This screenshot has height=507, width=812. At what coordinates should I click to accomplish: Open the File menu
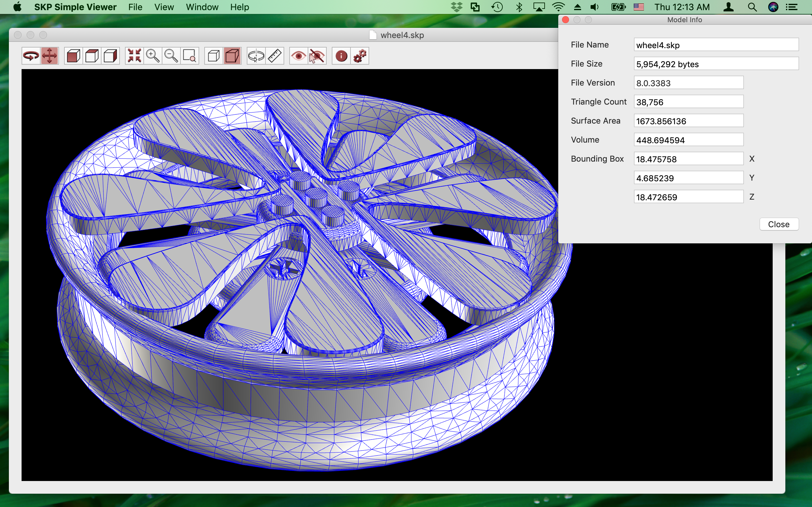pyautogui.click(x=135, y=7)
